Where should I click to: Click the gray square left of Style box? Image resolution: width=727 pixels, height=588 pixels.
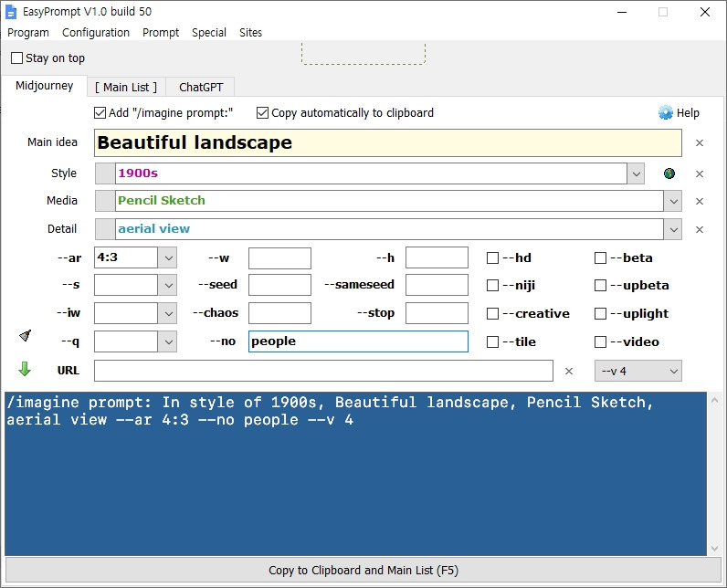105,173
